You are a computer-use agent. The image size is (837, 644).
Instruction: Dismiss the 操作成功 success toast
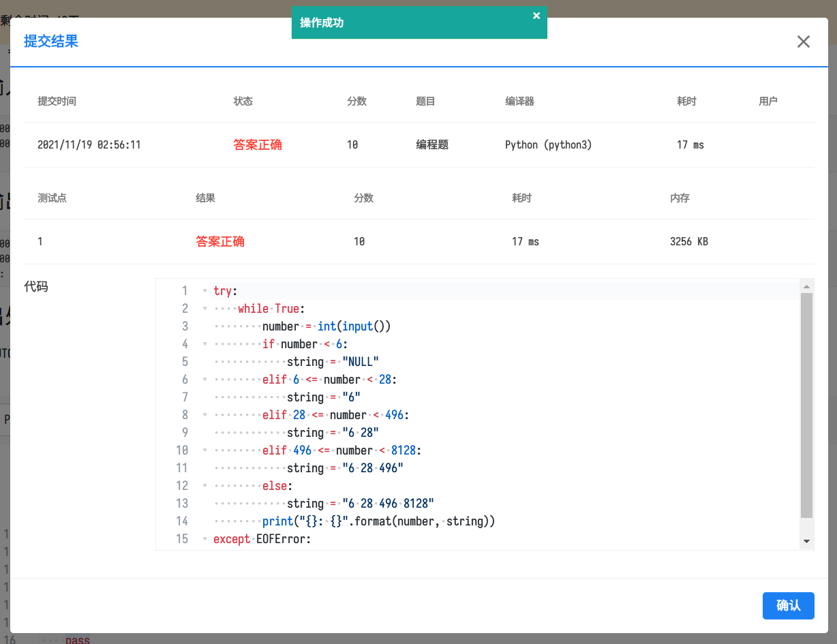[x=536, y=15]
